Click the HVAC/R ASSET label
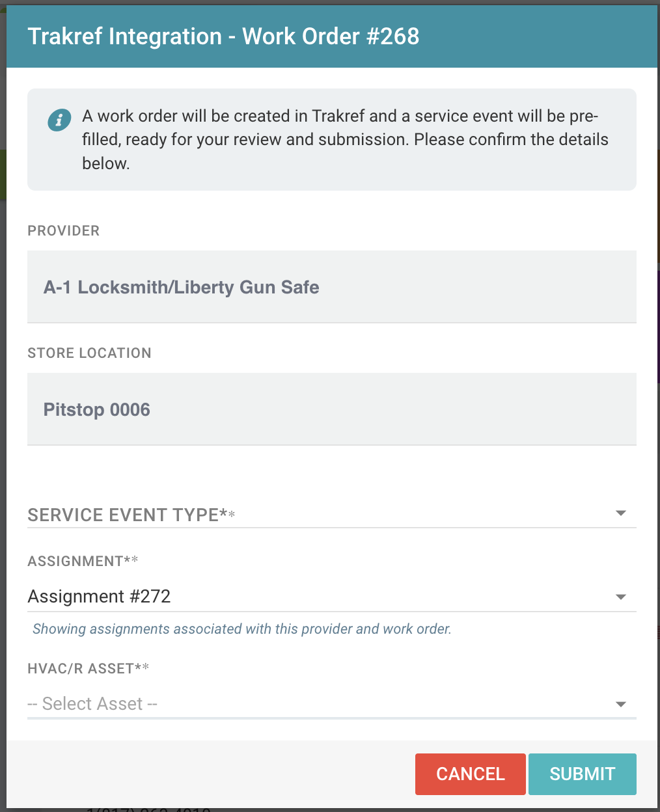660x812 pixels. coord(81,668)
